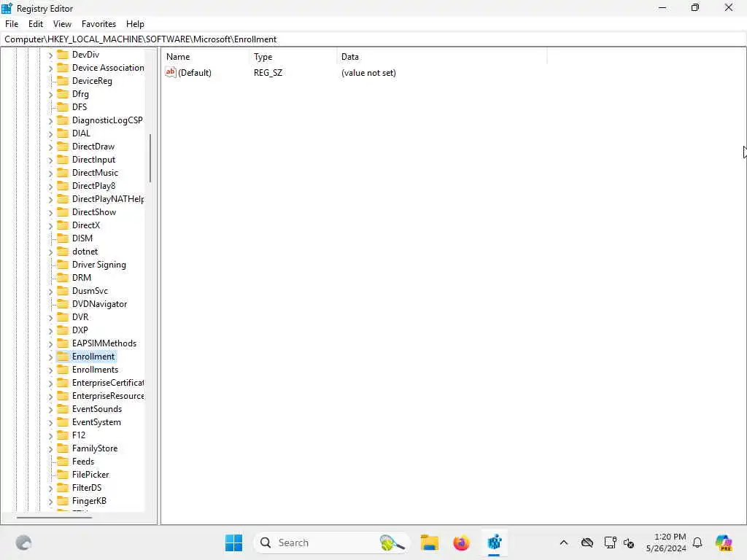
Task: Show hidden system tray icons
Action: tap(564, 542)
